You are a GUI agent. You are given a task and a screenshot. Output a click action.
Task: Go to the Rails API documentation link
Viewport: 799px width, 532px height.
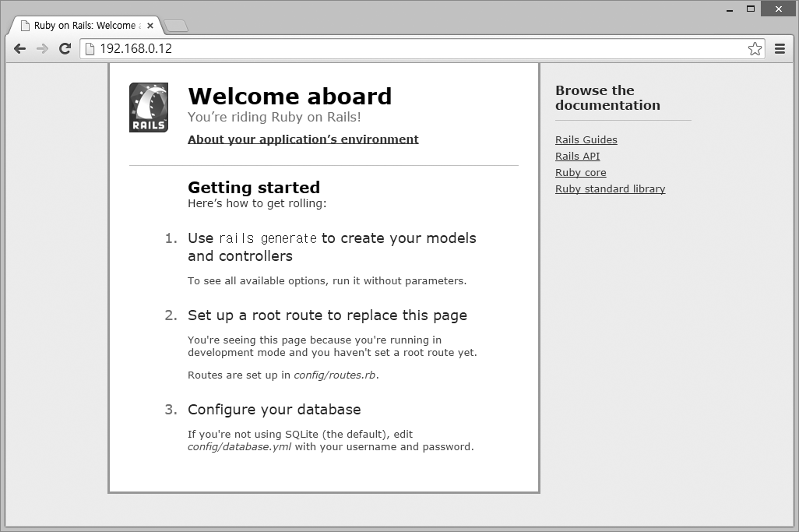[x=577, y=157]
